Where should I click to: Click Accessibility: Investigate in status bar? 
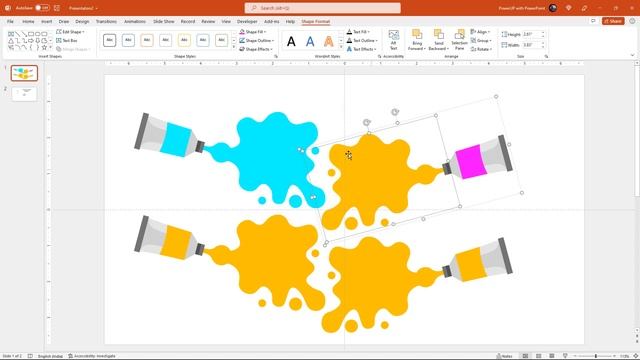pos(92,356)
